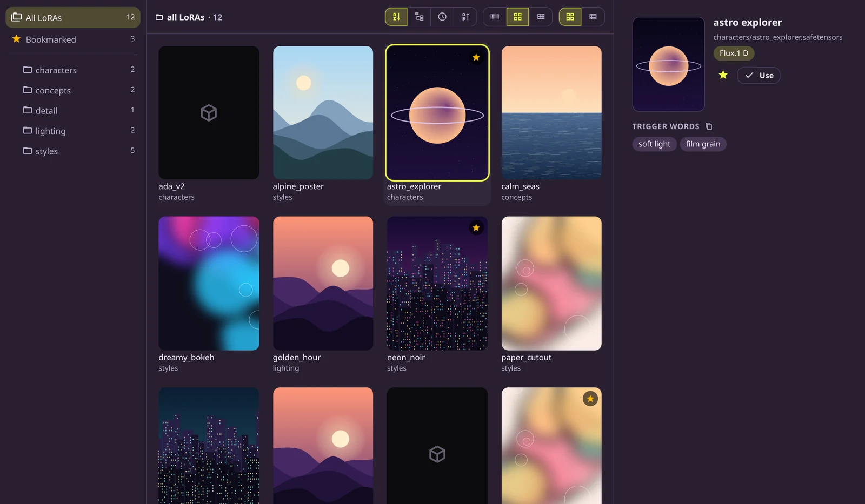The image size is (865, 504).
Task: Click the bookmark star on neon_noir card
Action: (476, 228)
